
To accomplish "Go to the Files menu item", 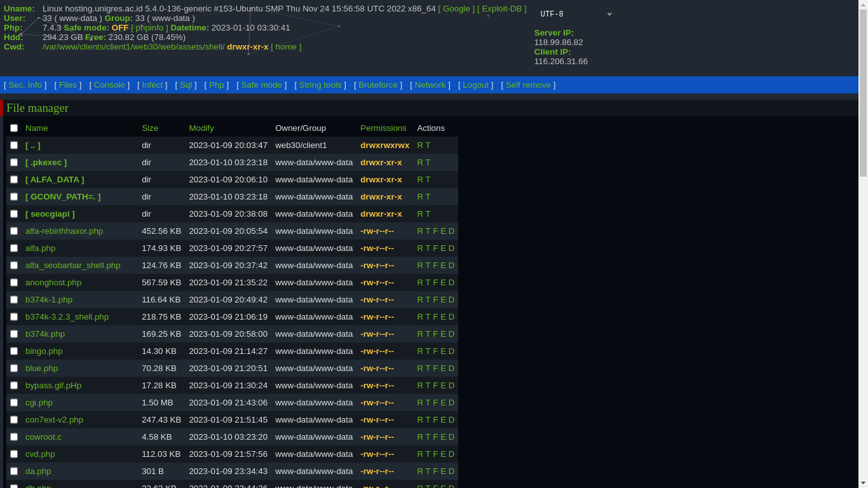I will [x=68, y=85].
